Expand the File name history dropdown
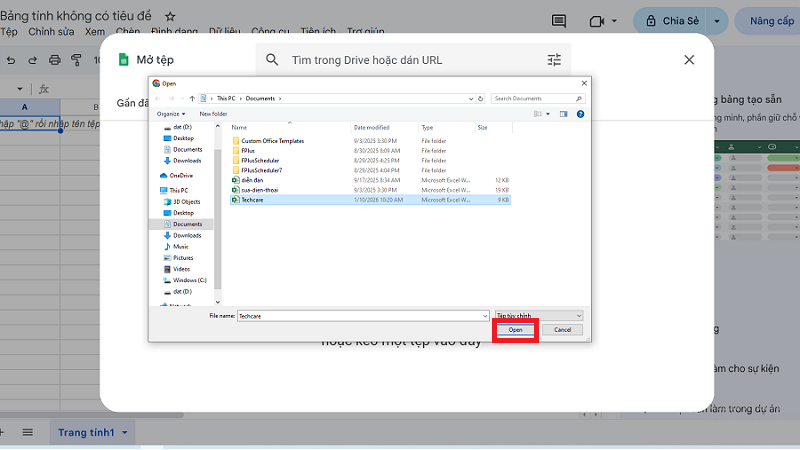Viewport: 800px width, 450px height. pyautogui.click(x=484, y=315)
